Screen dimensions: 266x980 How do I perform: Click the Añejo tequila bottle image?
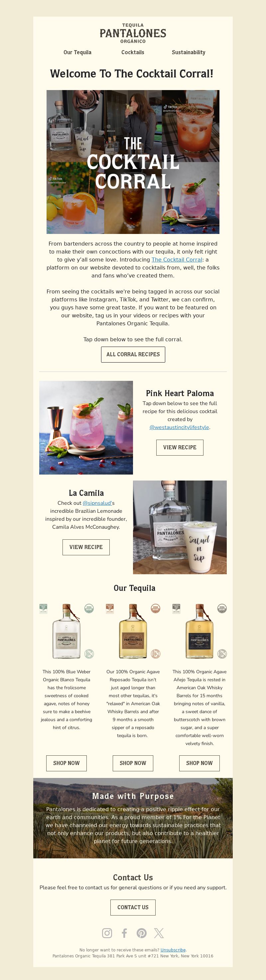[x=199, y=631]
